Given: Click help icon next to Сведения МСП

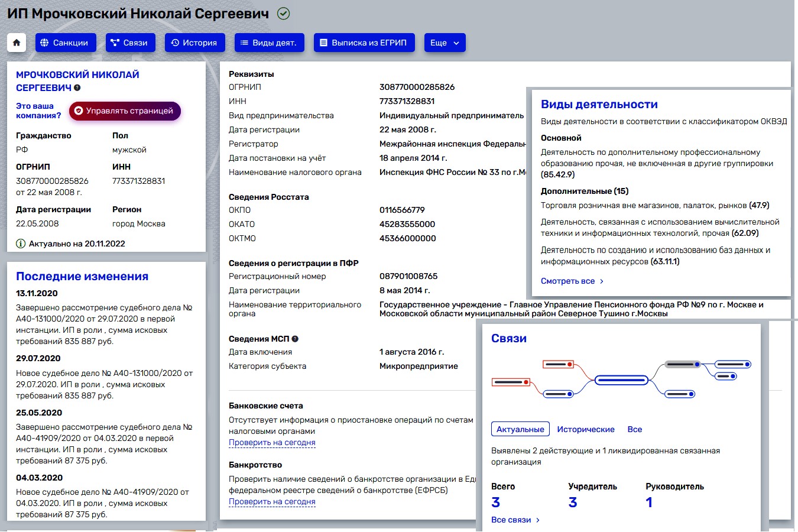Looking at the screenshot, I should tap(295, 339).
